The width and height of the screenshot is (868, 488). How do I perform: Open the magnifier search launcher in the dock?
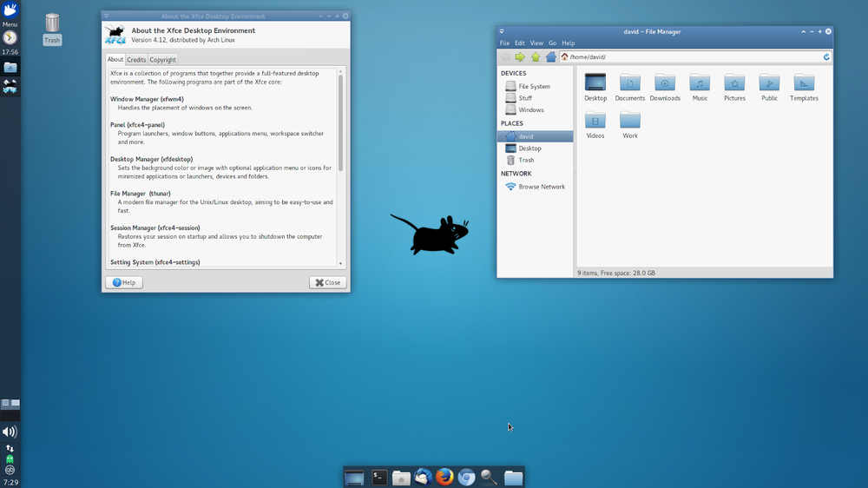pos(489,477)
